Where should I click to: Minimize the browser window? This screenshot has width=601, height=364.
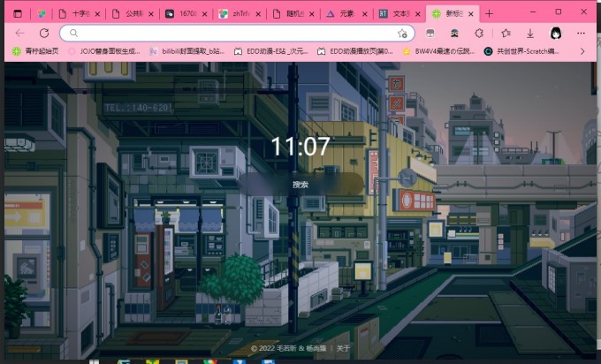pos(533,11)
